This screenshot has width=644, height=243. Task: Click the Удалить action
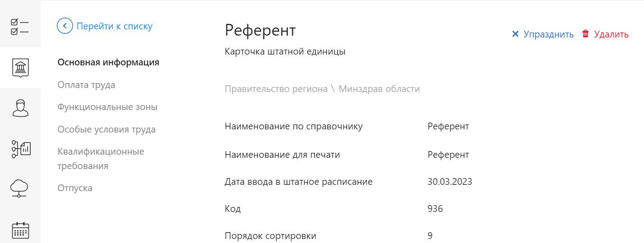click(x=611, y=34)
